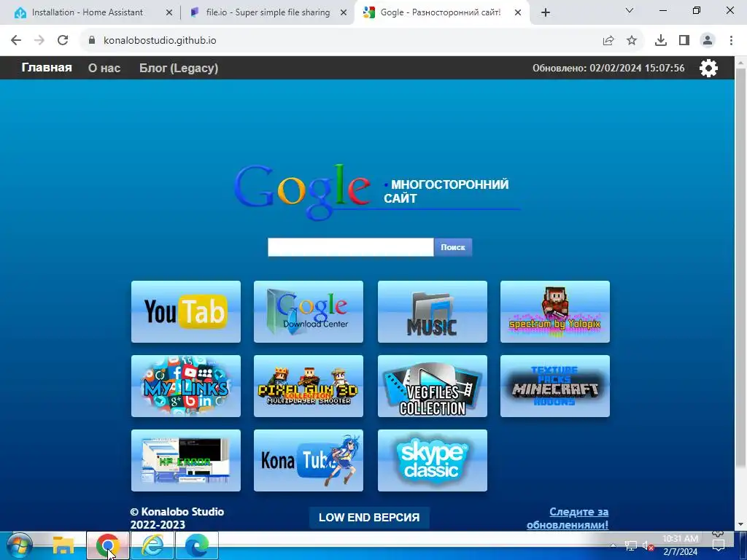Click the Gogle logo
The width and height of the screenshot is (747, 560).
[303, 191]
